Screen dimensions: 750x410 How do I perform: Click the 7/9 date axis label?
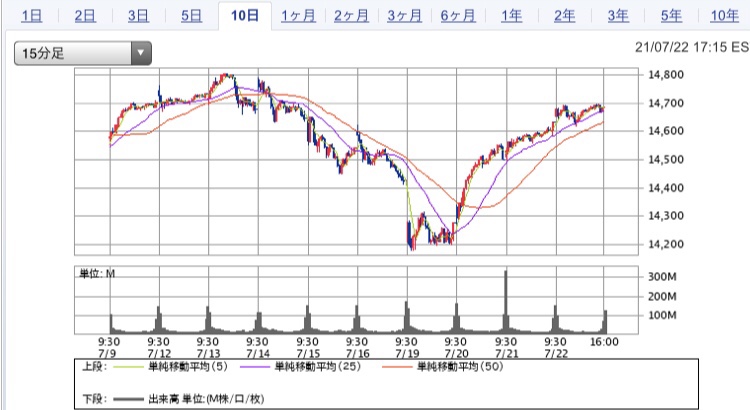pos(107,354)
